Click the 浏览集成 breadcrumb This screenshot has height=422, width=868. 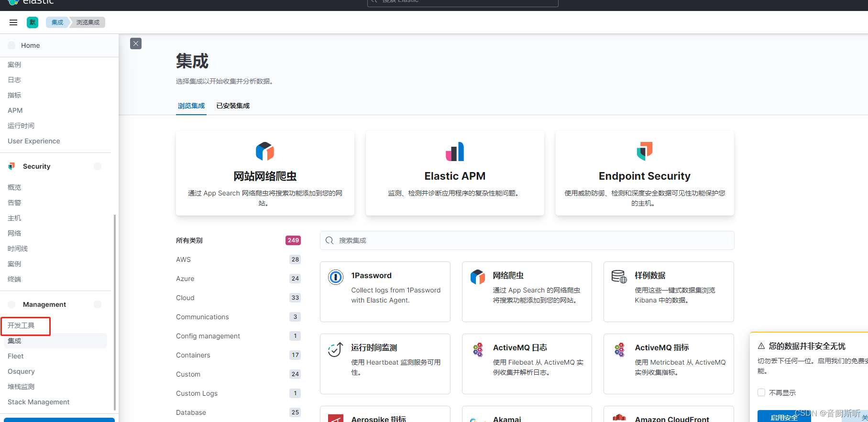click(x=88, y=22)
